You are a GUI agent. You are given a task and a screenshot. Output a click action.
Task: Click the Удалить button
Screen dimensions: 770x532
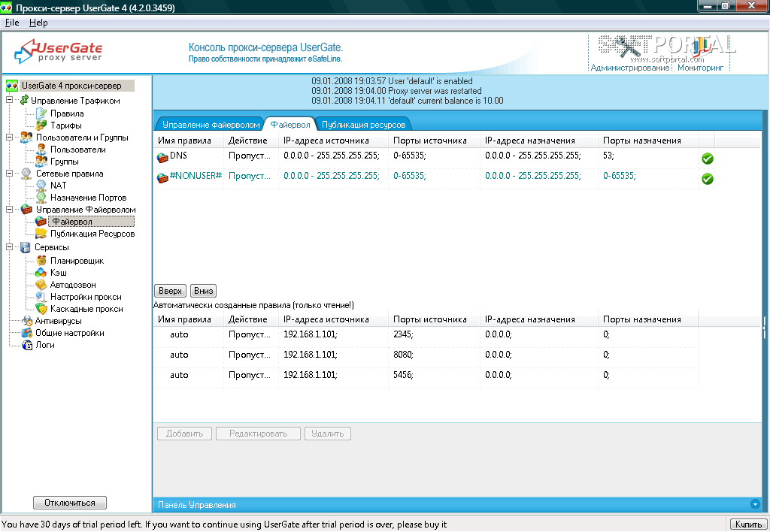pos(328,434)
